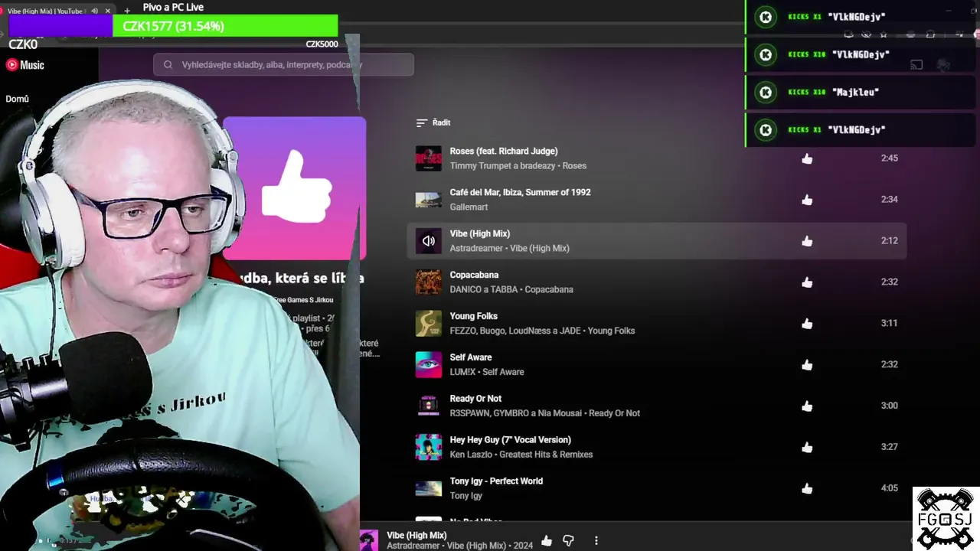
Task: Click the Ready Or Not cover art
Action: coord(429,406)
